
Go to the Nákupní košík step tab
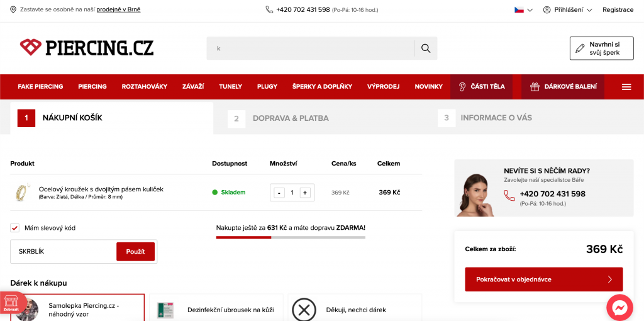point(112,118)
